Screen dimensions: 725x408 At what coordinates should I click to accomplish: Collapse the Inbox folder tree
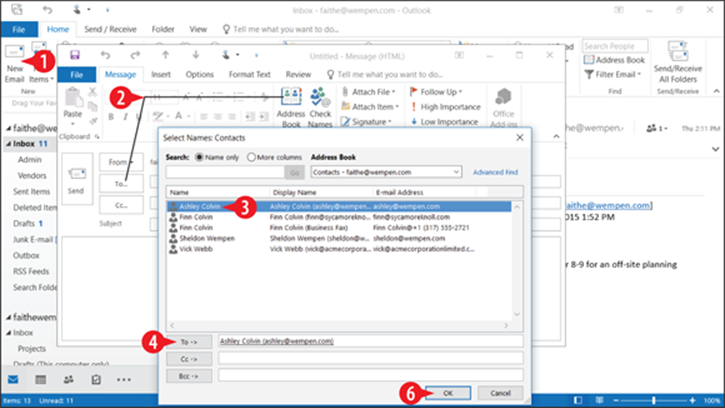click(9, 144)
